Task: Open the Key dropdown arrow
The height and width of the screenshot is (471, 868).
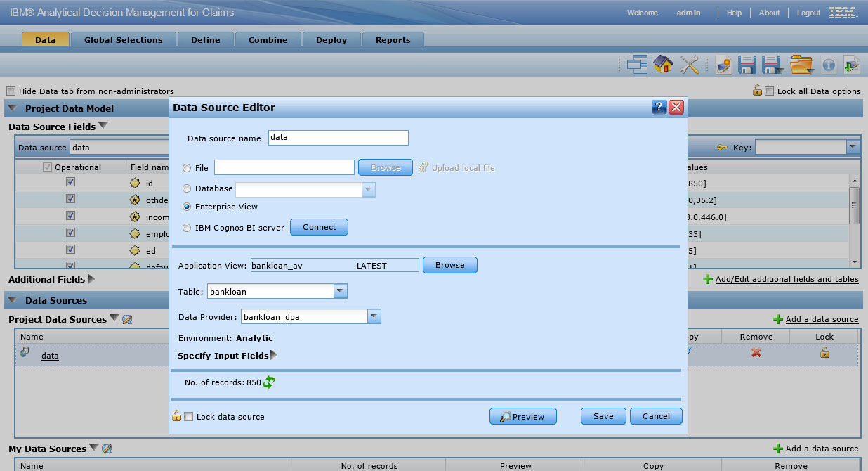Action: (x=853, y=147)
